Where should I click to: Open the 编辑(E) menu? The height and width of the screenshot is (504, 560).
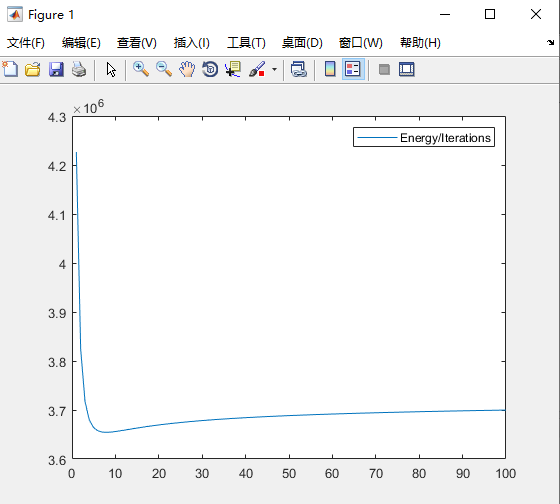click(81, 43)
